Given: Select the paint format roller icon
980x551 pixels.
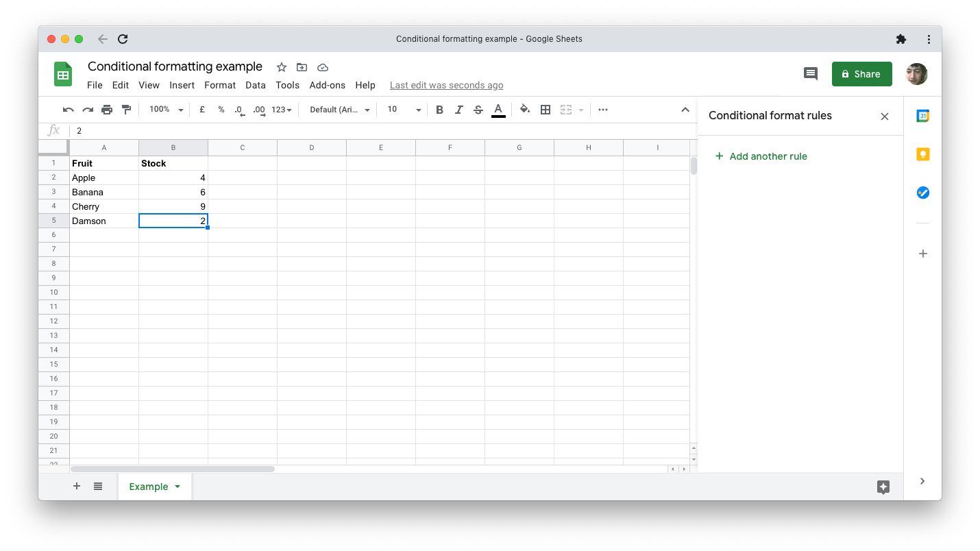Looking at the screenshot, I should click(126, 110).
